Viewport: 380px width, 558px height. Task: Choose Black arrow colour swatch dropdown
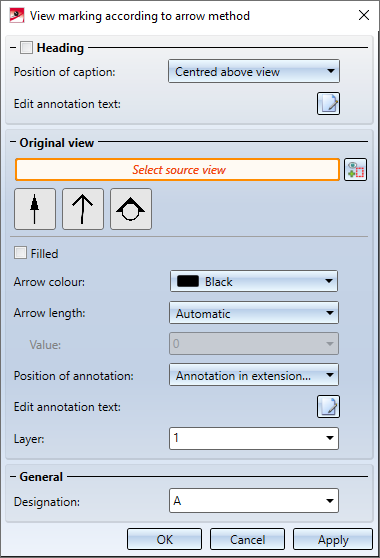point(254,281)
